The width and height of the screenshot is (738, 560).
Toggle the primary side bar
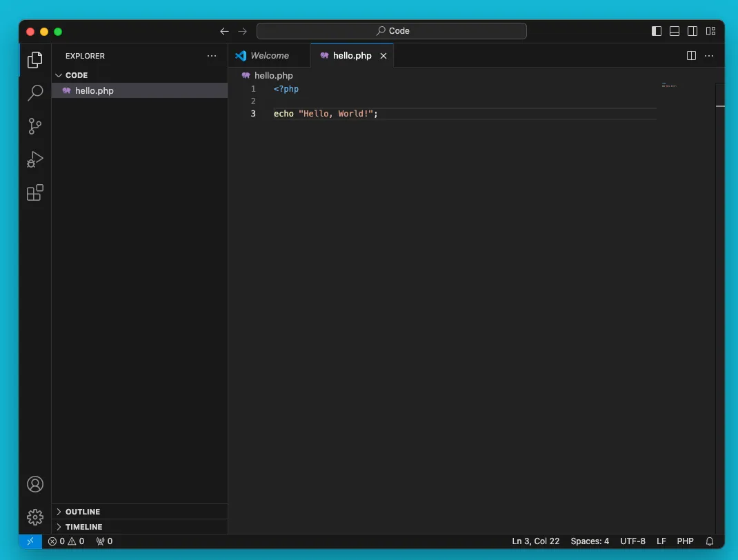[x=657, y=31]
